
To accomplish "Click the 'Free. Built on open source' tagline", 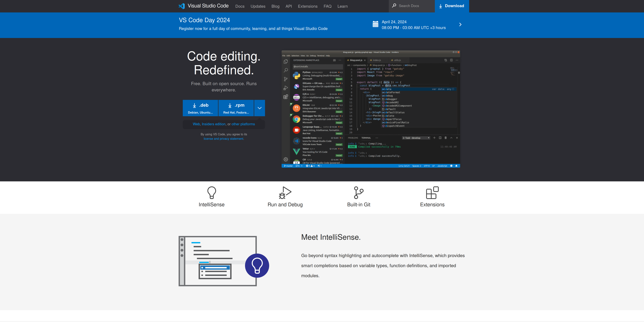I will pos(224,87).
